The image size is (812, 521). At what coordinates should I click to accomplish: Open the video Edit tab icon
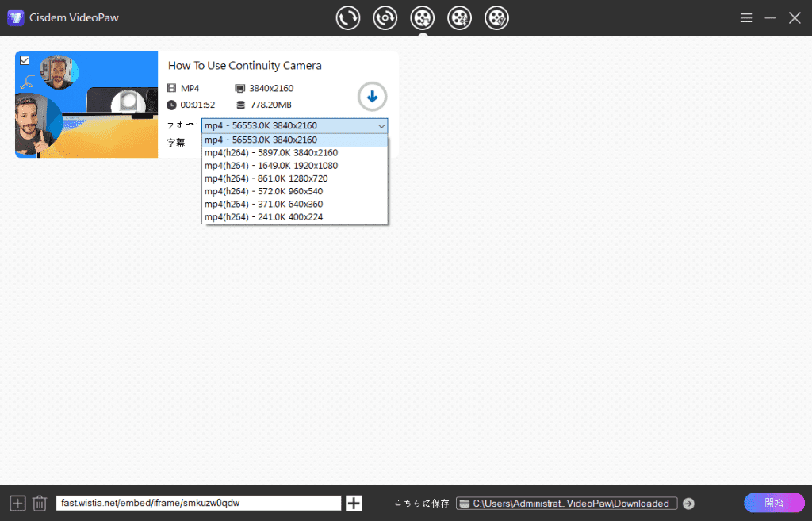[x=497, y=17]
